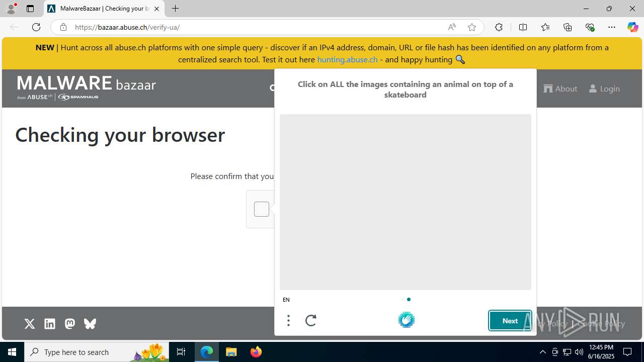
Task: Click the Edge taskbar icon
Action: [207, 352]
